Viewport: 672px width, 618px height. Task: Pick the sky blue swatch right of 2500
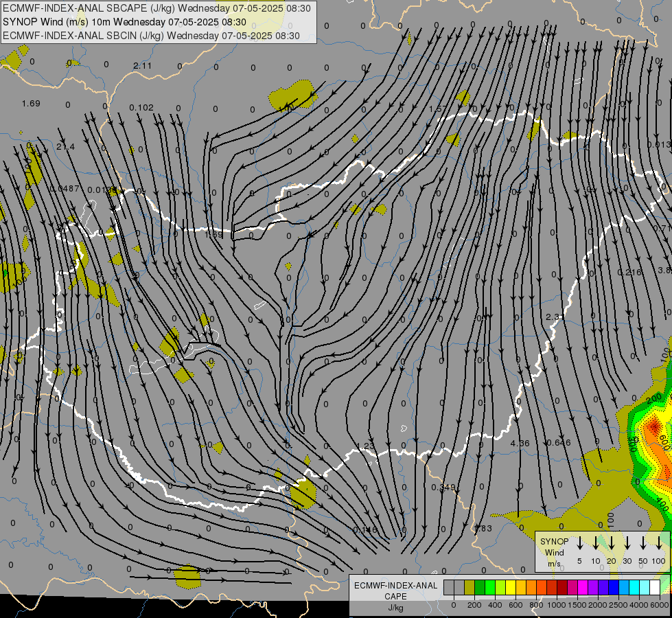[x=624, y=587]
